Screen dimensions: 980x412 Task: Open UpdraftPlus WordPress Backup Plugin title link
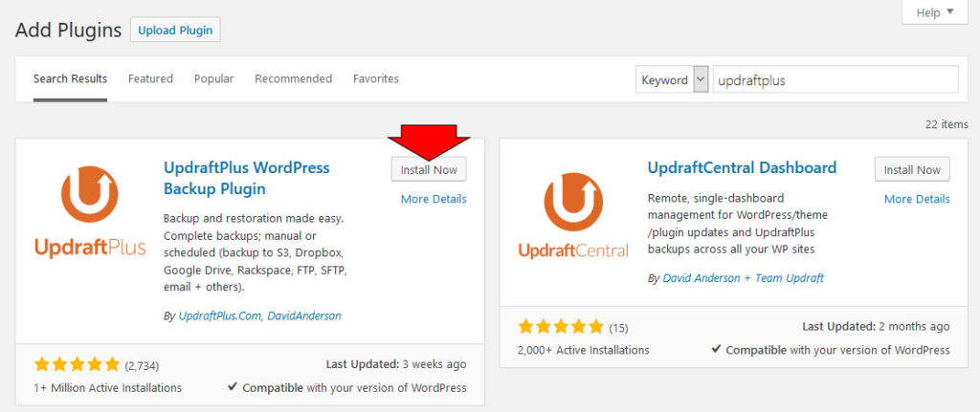coord(246,178)
